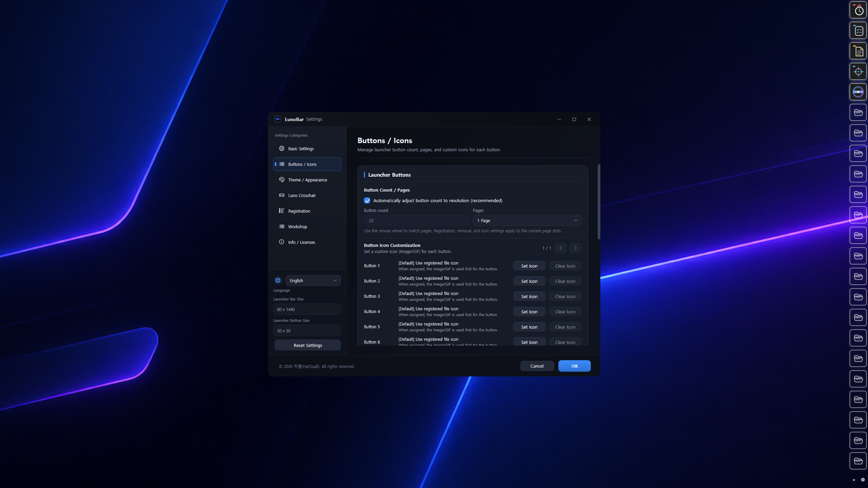This screenshot has height=488, width=868.
Task: Click the LunoBar round logo button on launcher bar
Action: pos(858,92)
